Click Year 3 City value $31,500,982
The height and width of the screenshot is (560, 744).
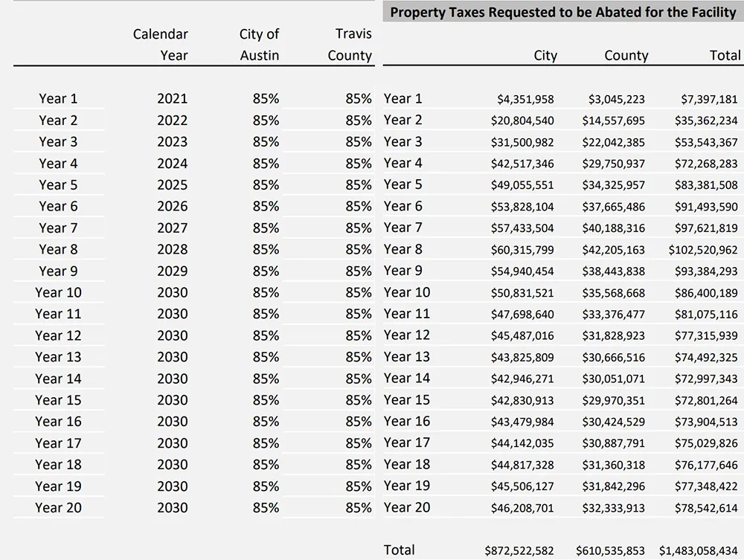(x=522, y=143)
